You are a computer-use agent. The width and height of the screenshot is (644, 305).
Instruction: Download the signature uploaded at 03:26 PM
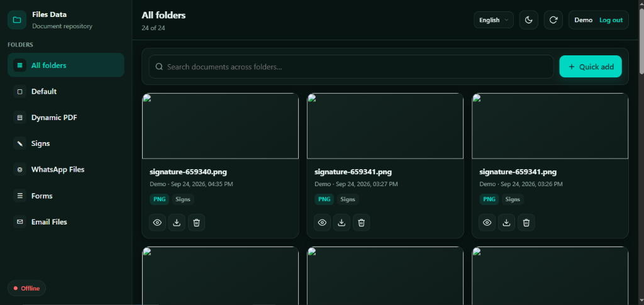pyautogui.click(x=506, y=223)
